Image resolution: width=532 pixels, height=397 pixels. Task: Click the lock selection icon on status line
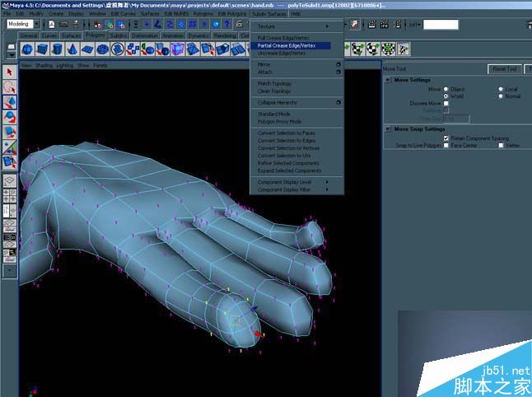[240, 24]
